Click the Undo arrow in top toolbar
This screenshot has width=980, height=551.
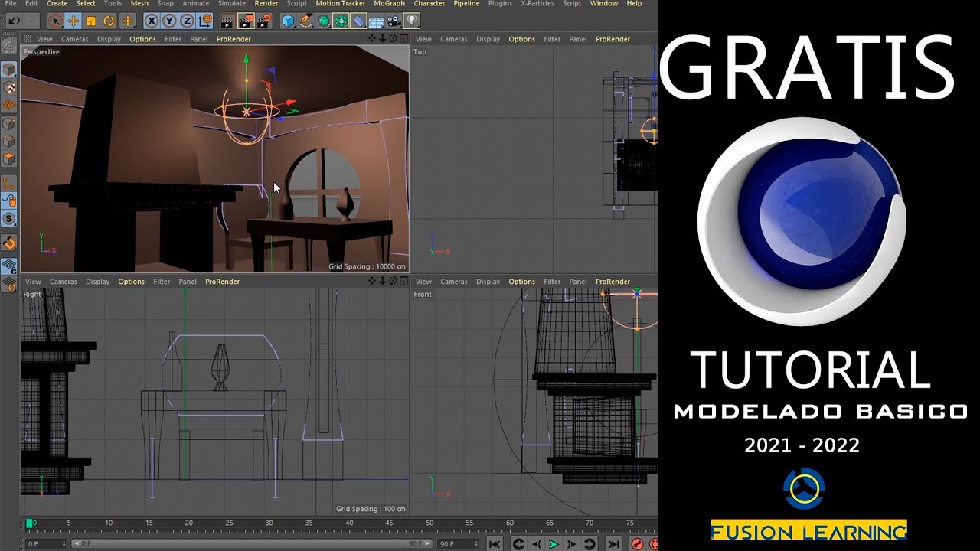14,21
